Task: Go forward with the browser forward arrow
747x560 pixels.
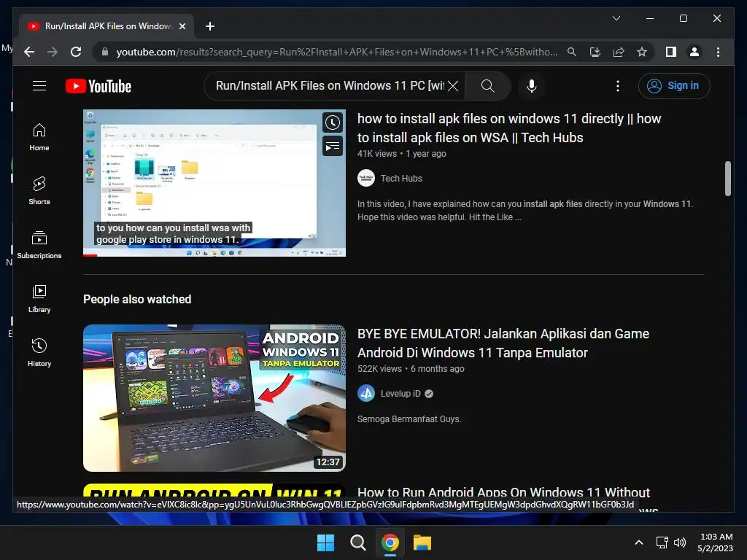Action: click(x=53, y=52)
